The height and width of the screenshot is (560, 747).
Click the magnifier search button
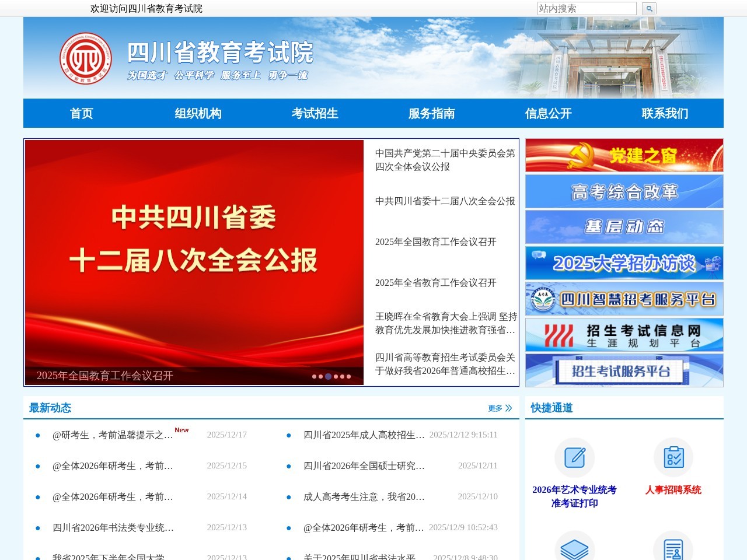click(648, 8)
